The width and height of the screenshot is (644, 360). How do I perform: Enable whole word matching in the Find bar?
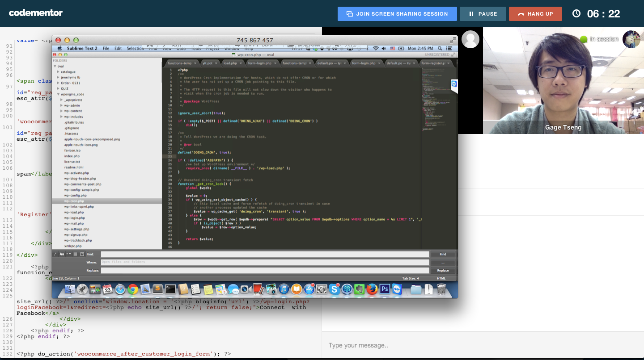[x=68, y=254]
